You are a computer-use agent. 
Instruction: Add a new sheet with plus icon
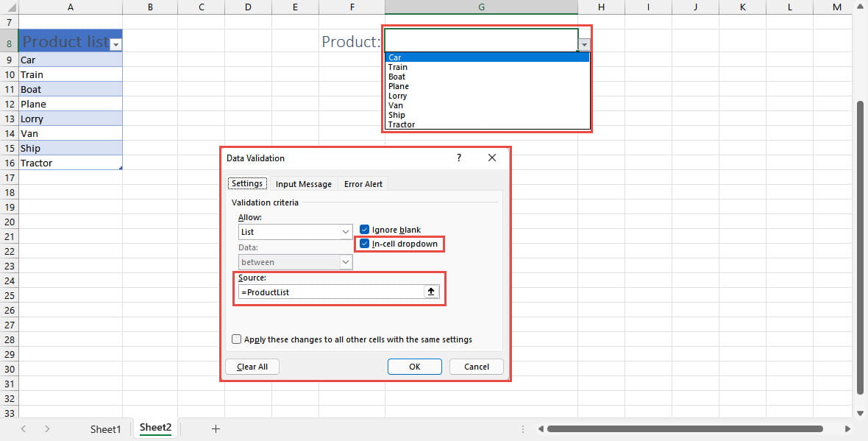point(216,428)
